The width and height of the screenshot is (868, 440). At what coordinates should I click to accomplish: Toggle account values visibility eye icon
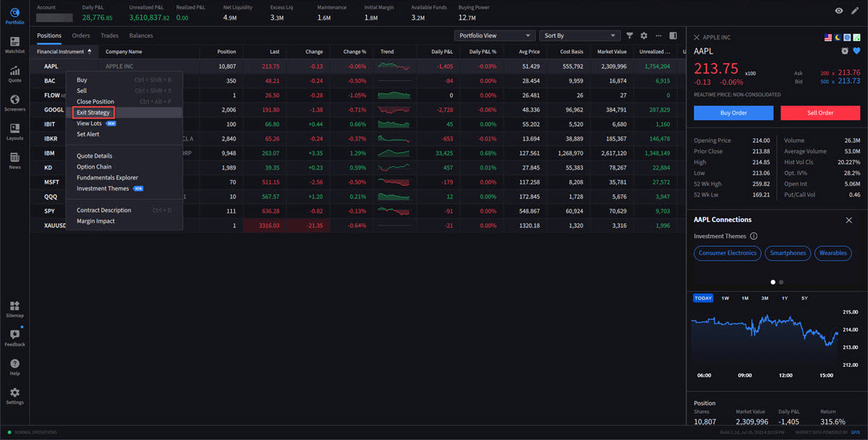pos(839,11)
